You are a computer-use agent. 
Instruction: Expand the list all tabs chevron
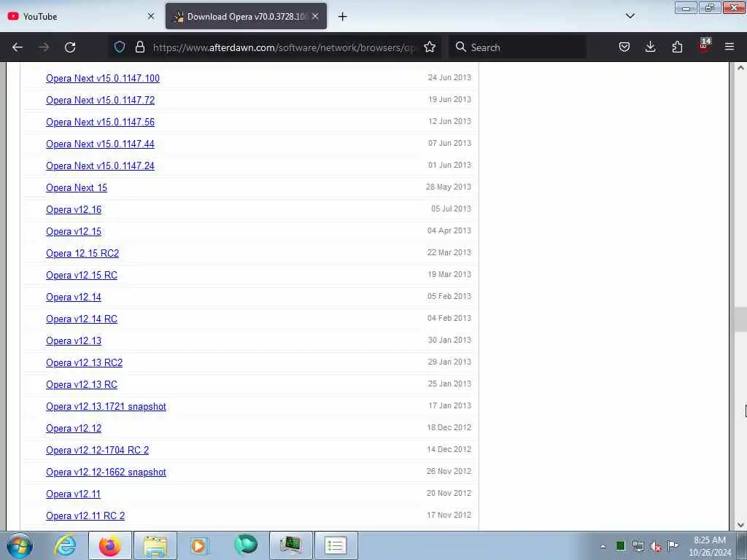point(630,16)
